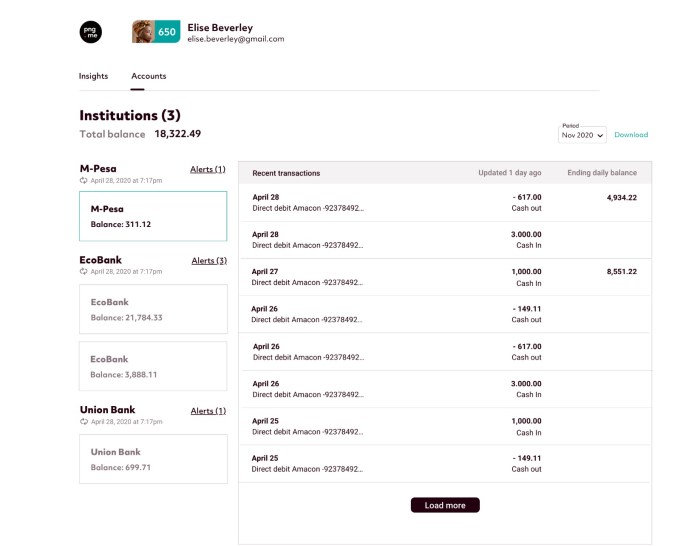Viewport: 680px width, 546px height.
Task: Click the M-Pesa sync refresh icon
Action: pos(84,181)
